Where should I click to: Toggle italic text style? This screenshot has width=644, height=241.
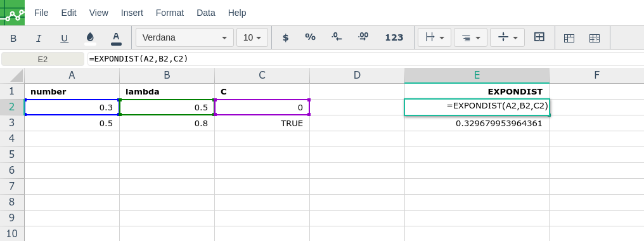[39, 38]
